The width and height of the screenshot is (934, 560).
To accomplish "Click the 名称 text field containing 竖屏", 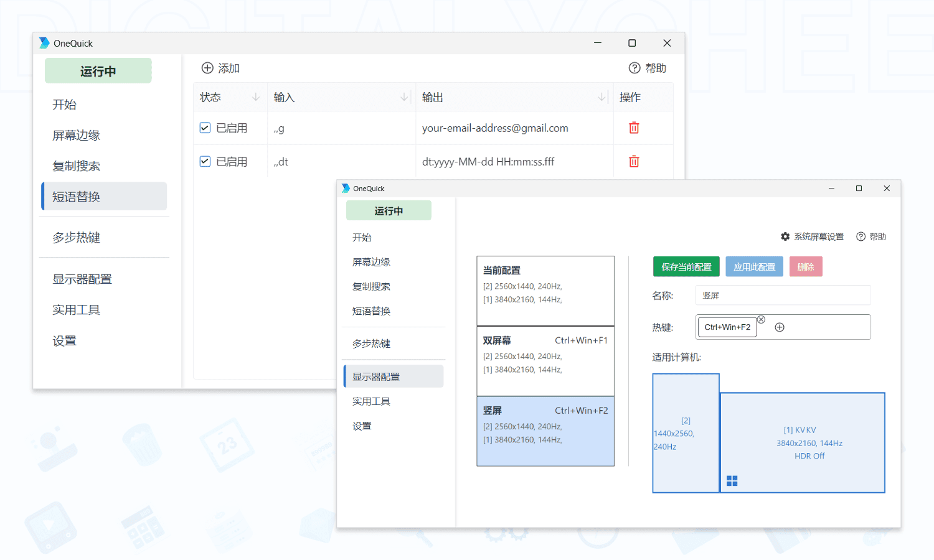I will coord(783,296).
